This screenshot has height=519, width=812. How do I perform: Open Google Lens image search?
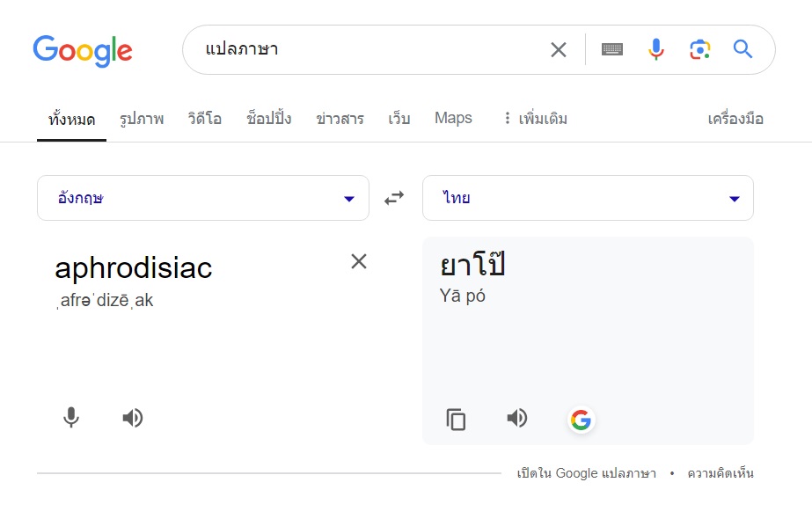point(699,50)
